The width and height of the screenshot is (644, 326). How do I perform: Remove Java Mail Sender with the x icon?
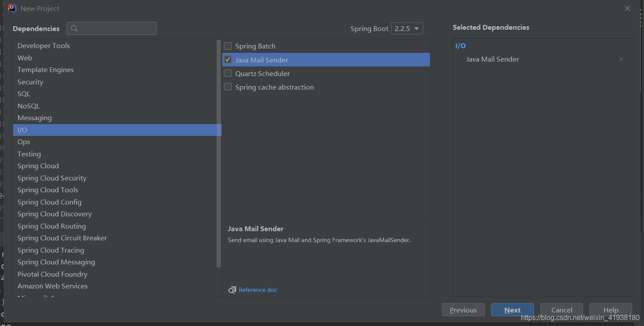(621, 59)
